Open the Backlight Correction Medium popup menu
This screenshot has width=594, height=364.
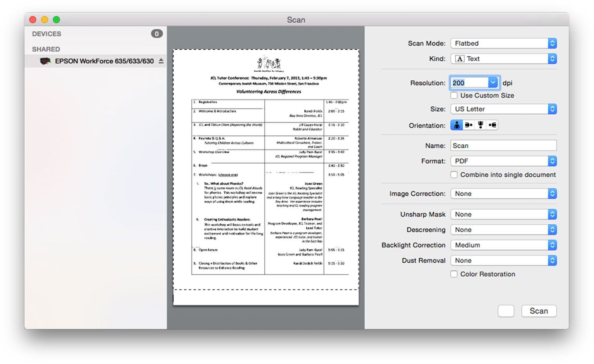pyautogui.click(x=503, y=245)
